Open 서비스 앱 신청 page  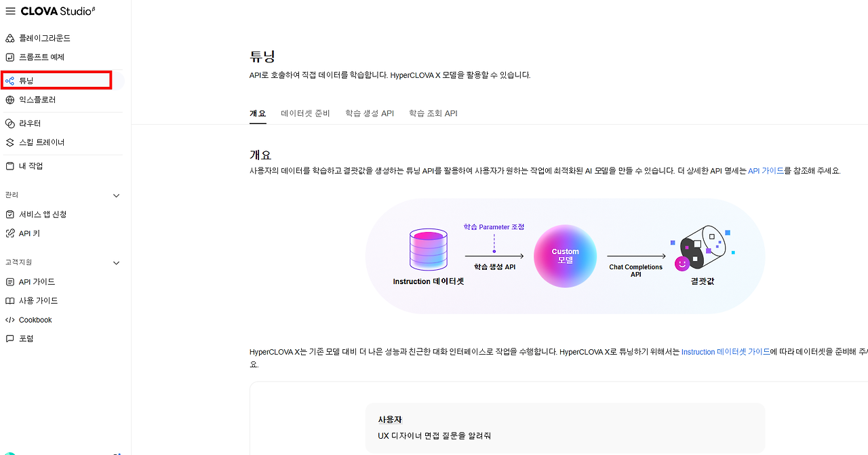tap(62, 214)
